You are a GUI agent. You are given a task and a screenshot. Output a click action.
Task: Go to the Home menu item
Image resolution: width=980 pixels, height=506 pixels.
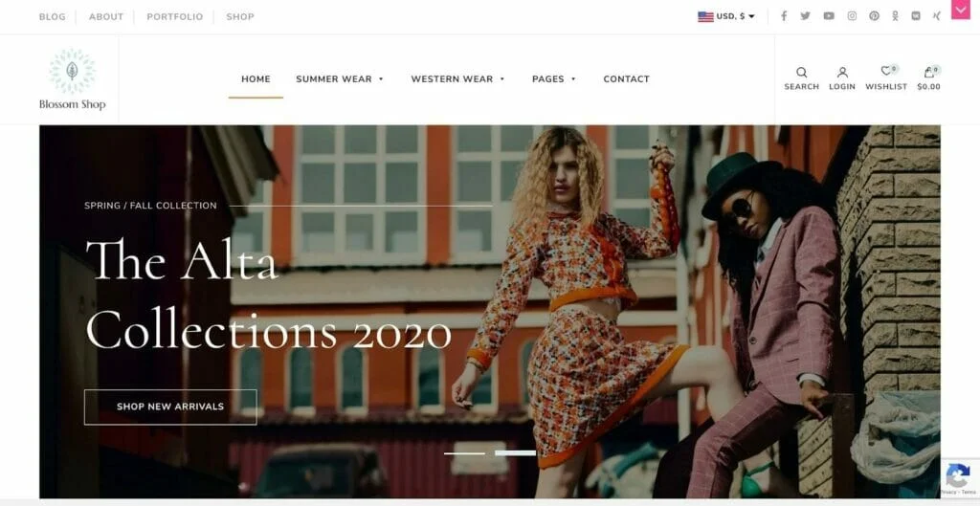[x=256, y=78]
